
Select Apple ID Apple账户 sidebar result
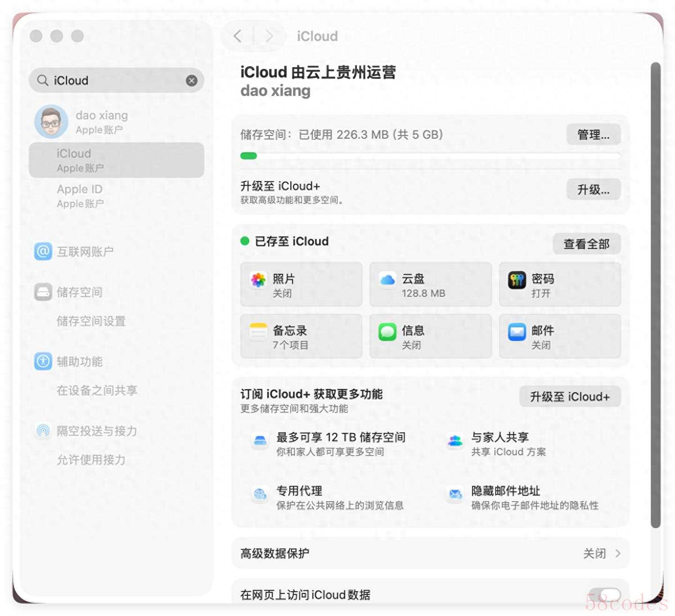coord(117,196)
